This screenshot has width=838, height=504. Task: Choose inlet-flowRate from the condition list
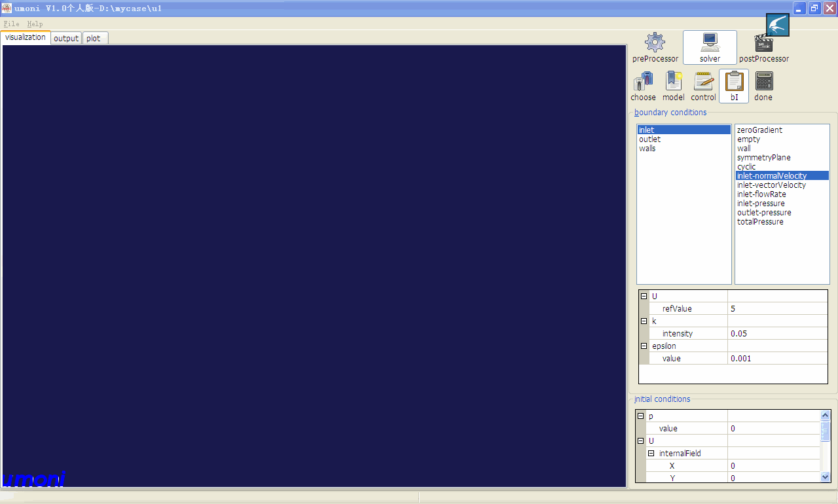(x=761, y=194)
